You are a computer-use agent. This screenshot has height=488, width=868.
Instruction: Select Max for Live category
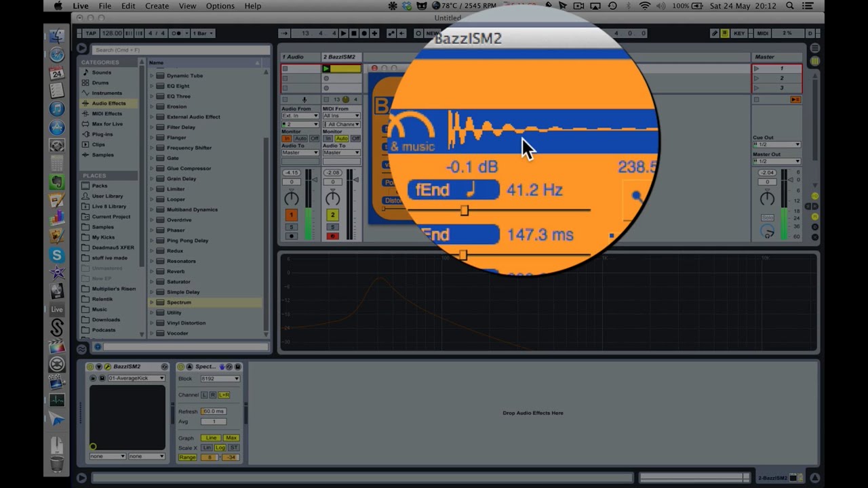tap(107, 124)
